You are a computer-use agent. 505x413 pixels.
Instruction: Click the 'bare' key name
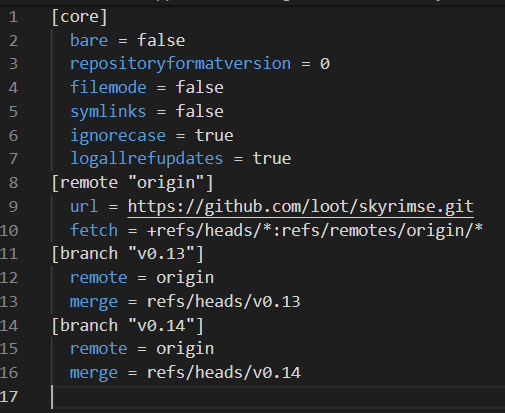tap(89, 40)
